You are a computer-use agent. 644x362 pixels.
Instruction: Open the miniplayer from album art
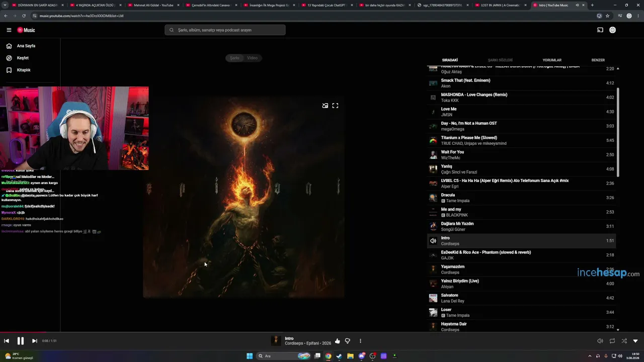tap(325, 106)
